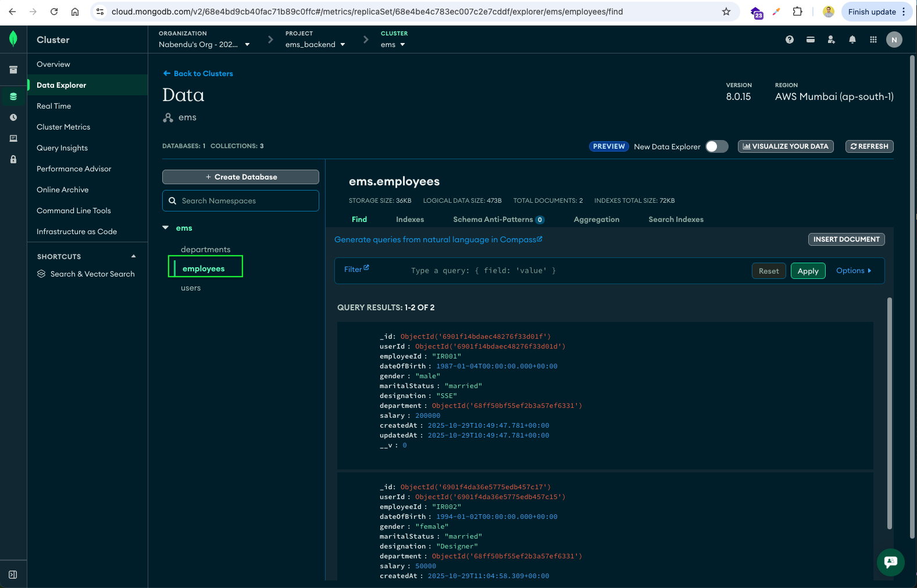Screen dimensions: 917x588
Task: Click Visualize Your Data button
Action: [786, 146]
